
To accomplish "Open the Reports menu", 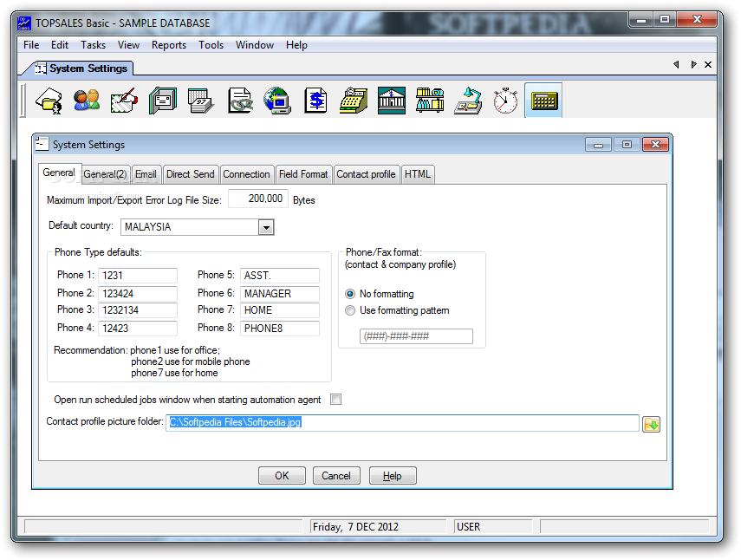I will [x=169, y=45].
